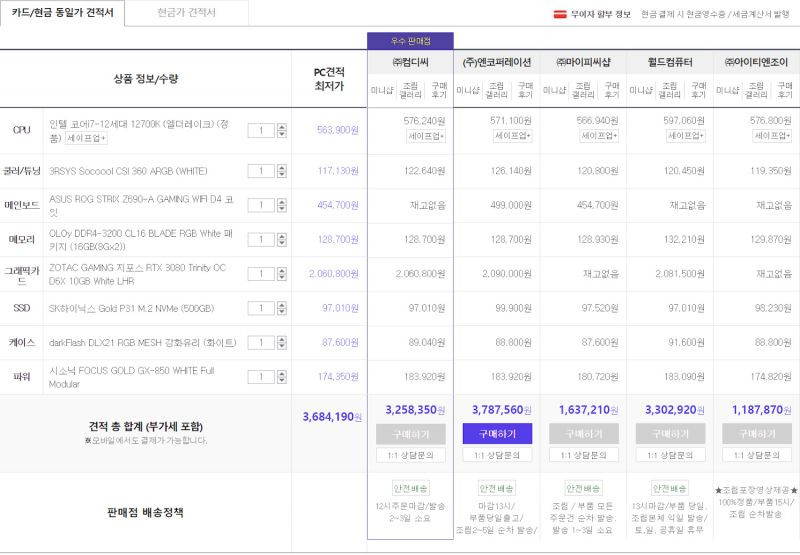This screenshot has height=555, width=800.
Task: Change 파워 quantity using stepper arrows
Action: pyautogui.click(x=282, y=377)
